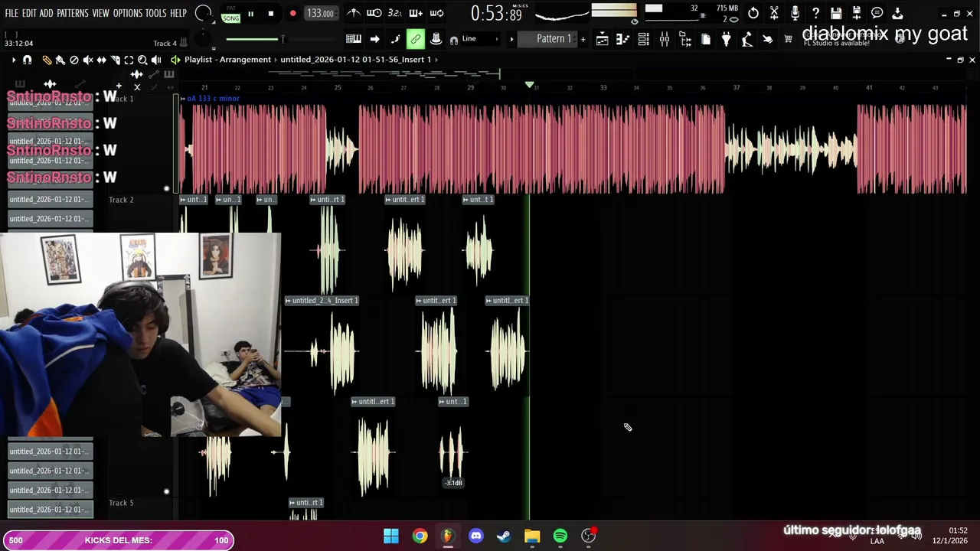Expand the untitled_2026-01-12 01-51-56_Insert 1 breadcrumb arrow
The height and width of the screenshot is (551, 980).
click(435, 60)
